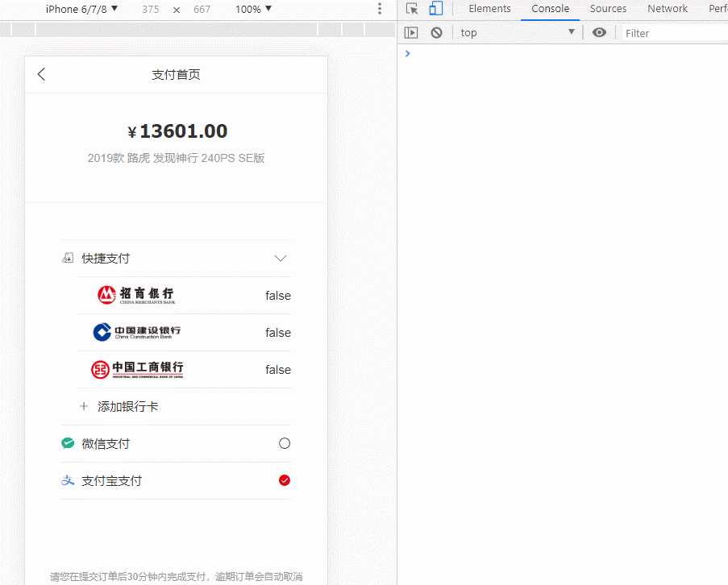The image size is (728, 585).
Task: Open the device toolbar three-dot menu
Action: pyautogui.click(x=380, y=9)
